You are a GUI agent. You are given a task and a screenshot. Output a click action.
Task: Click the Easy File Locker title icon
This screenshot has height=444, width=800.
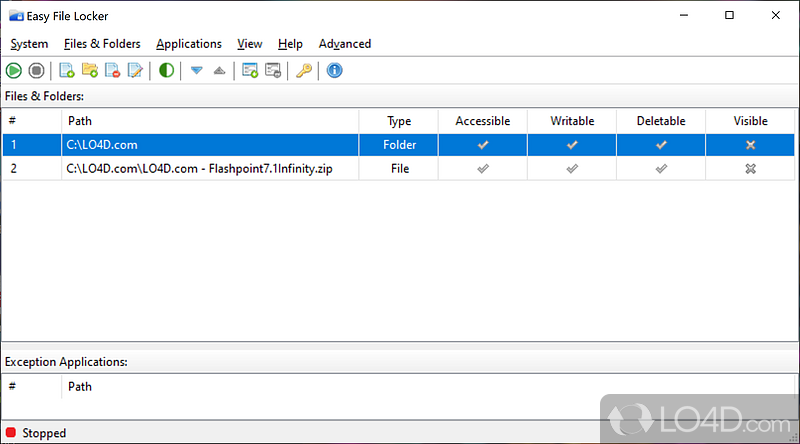[16, 16]
